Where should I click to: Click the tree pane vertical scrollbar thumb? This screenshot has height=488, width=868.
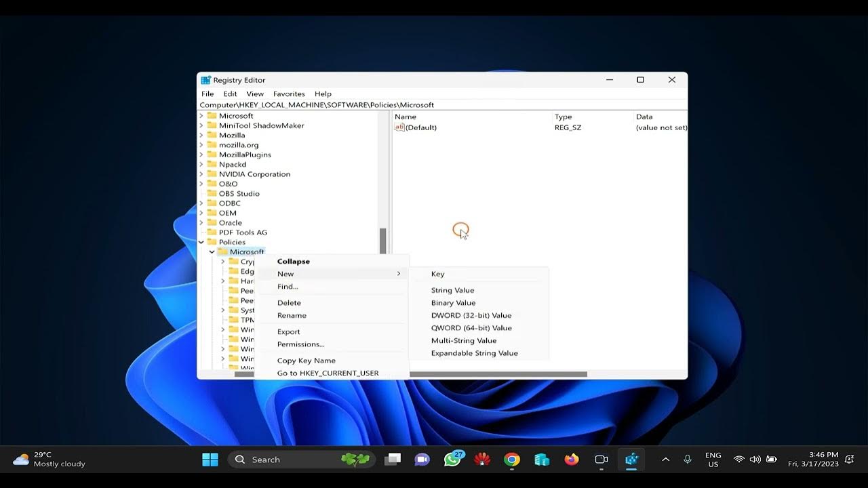tap(382, 240)
